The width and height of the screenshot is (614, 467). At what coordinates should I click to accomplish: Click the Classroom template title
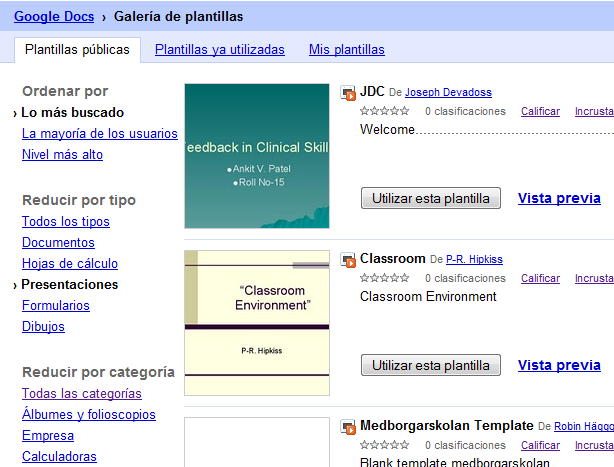[392, 259]
